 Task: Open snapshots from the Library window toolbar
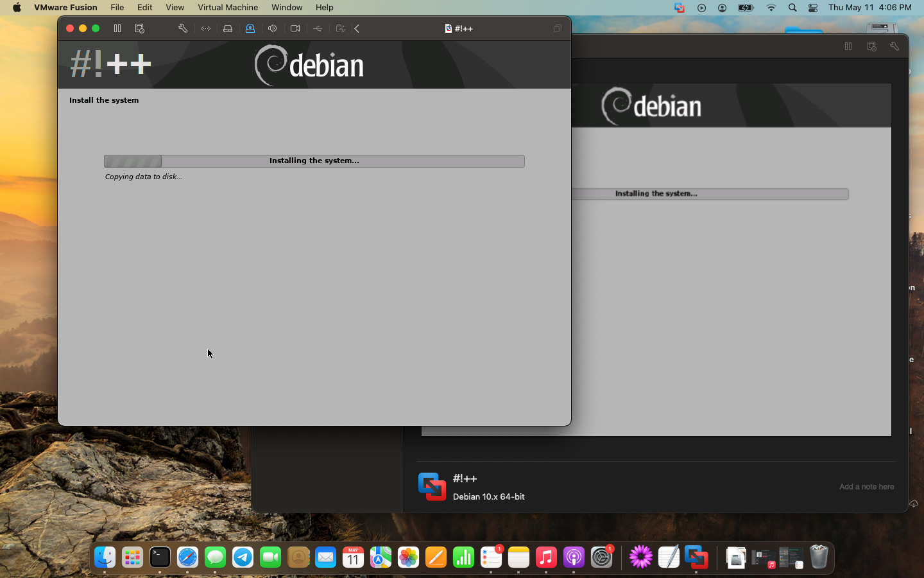(871, 46)
